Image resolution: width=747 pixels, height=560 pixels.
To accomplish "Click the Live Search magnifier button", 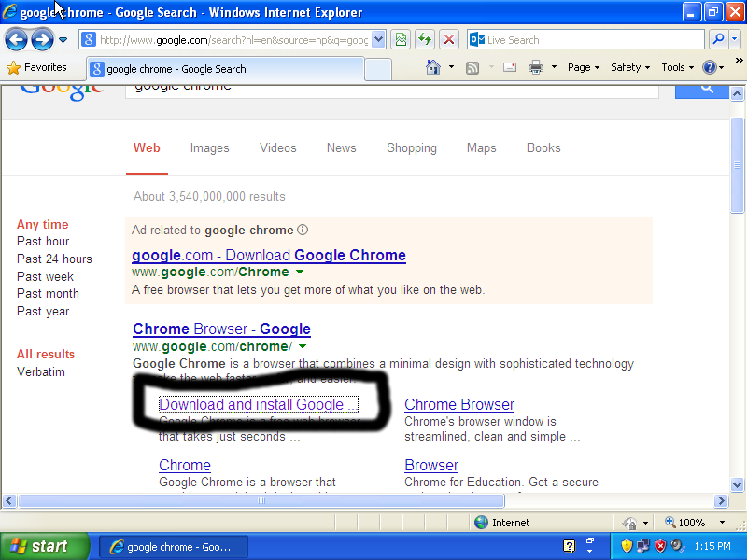I will tap(718, 39).
